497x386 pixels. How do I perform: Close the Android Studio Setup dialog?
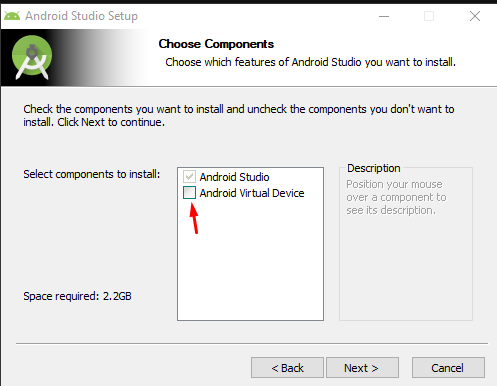coord(475,16)
